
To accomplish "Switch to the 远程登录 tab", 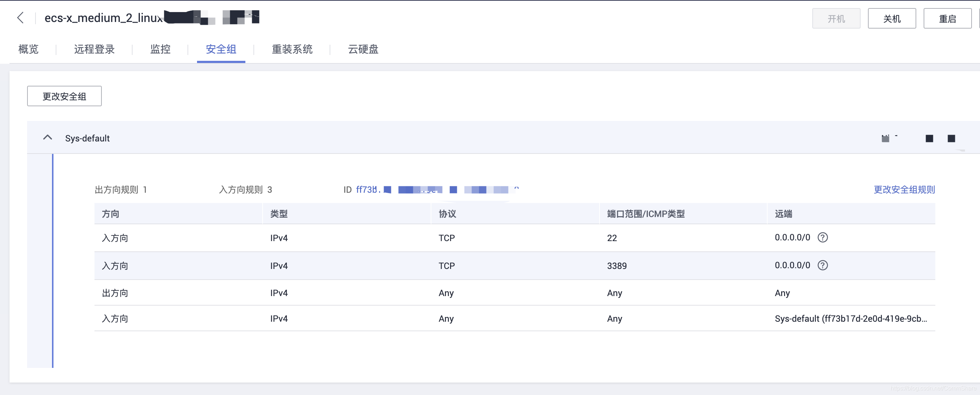I will point(94,49).
